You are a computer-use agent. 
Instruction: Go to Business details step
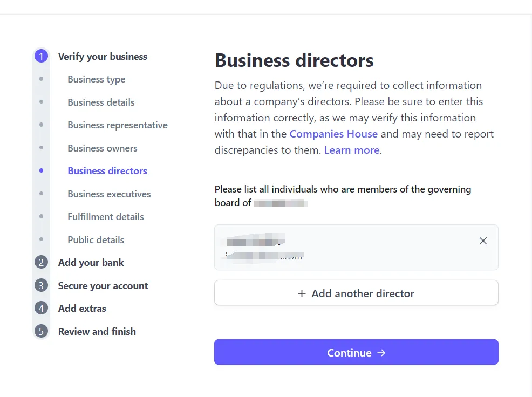(101, 102)
